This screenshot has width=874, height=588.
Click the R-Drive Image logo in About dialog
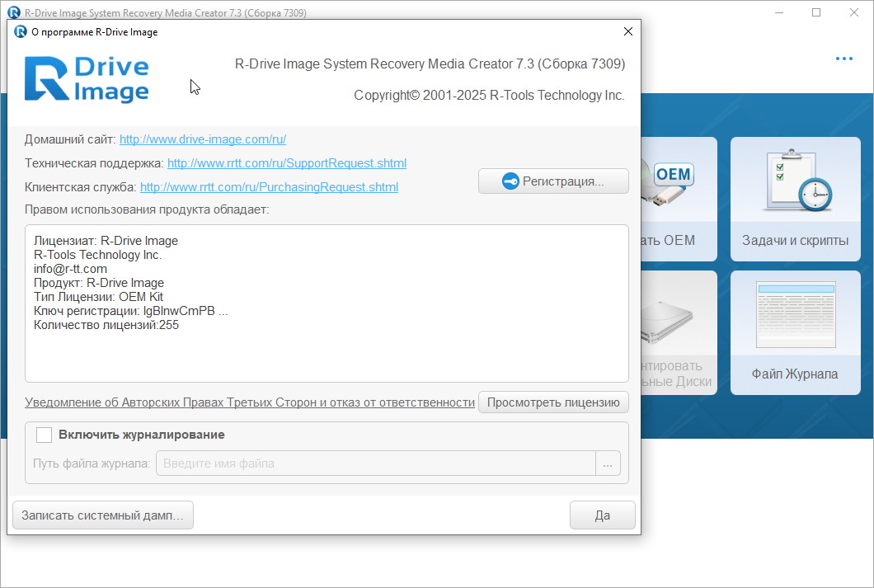(87, 79)
